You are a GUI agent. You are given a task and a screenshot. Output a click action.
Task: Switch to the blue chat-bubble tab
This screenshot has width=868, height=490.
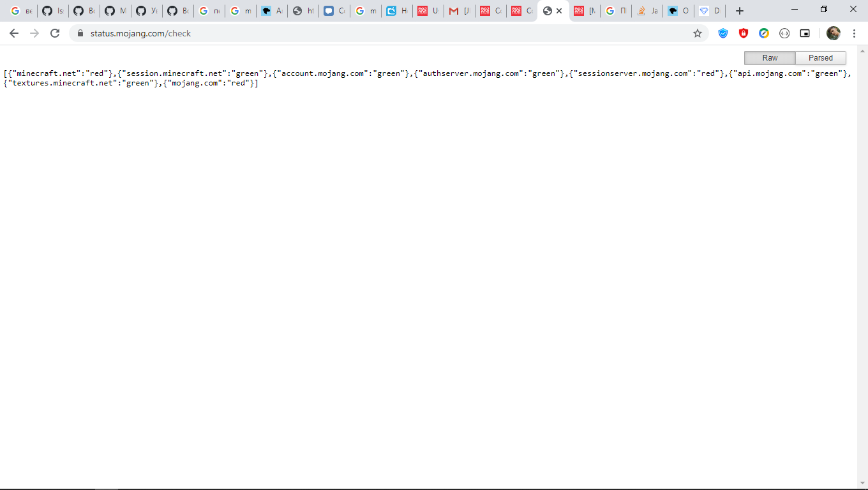(x=334, y=11)
